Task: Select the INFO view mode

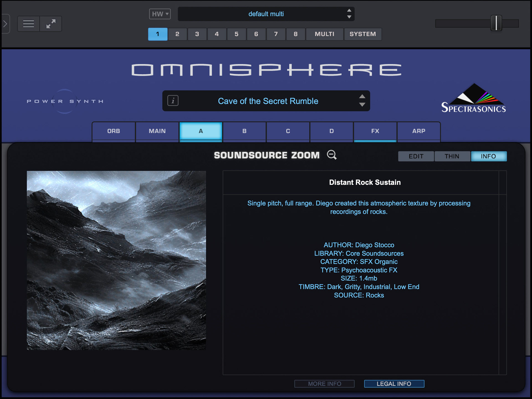Action: click(488, 156)
